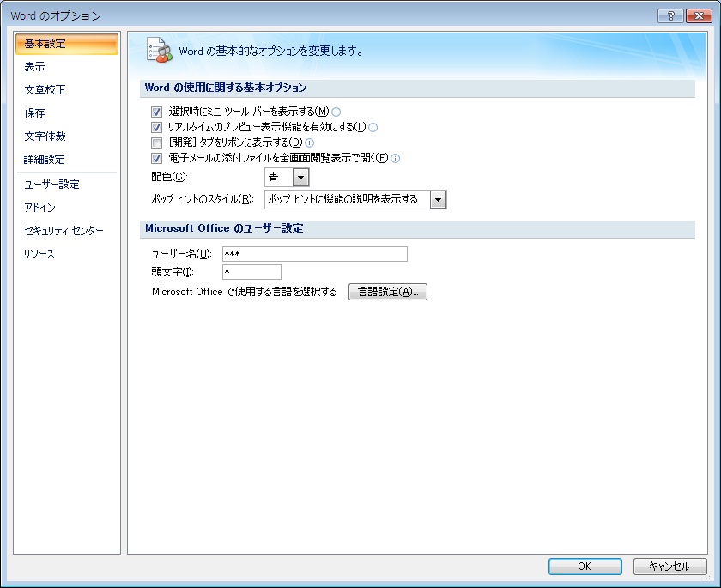721x588 pixels.
Task: Click the 言語設定 button
Action: click(x=388, y=292)
